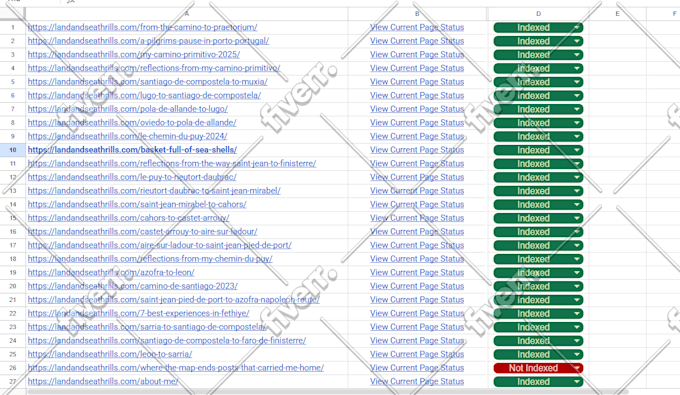Screen dimensions: 680x395
Task: Open the from-the-camino-to-praetorium URL link
Action: 142,27
